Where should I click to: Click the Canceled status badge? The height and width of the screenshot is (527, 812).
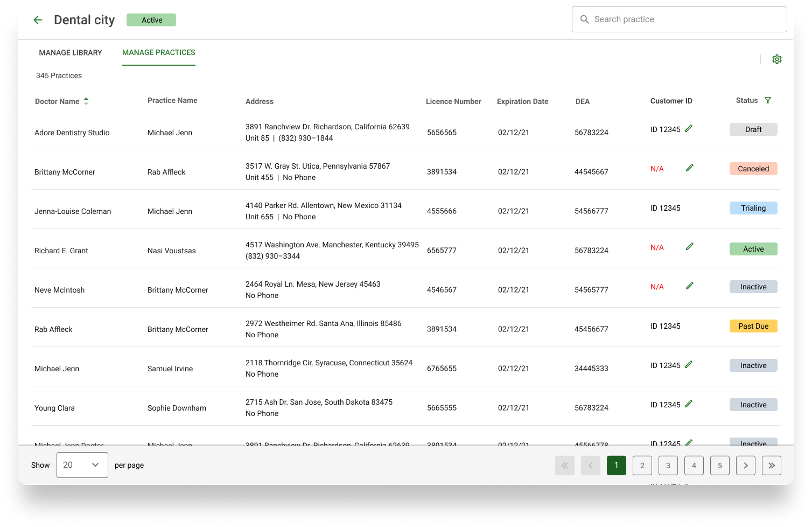pyautogui.click(x=753, y=169)
